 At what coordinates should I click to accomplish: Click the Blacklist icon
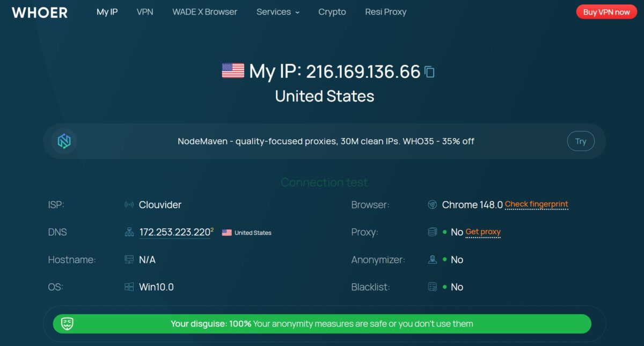(432, 287)
